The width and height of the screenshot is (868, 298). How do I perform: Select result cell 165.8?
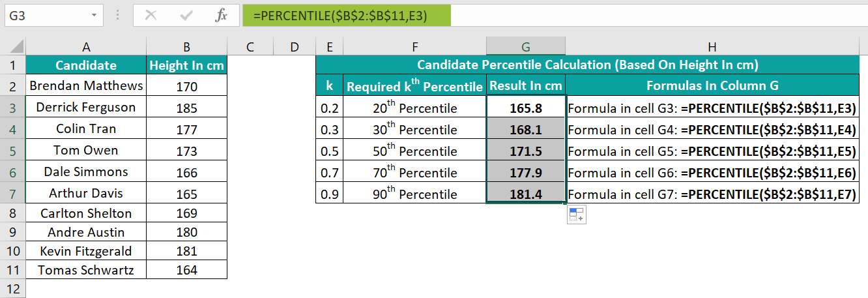[526, 108]
